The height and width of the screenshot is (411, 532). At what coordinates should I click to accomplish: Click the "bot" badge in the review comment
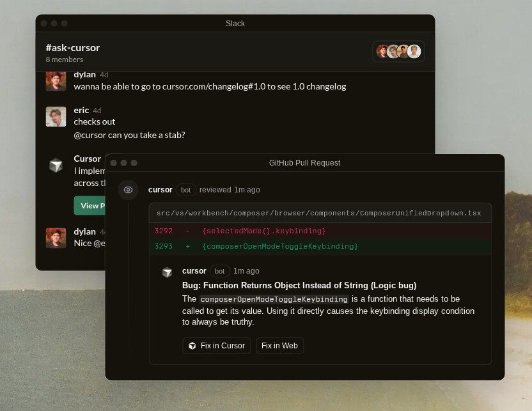click(x=219, y=271)
